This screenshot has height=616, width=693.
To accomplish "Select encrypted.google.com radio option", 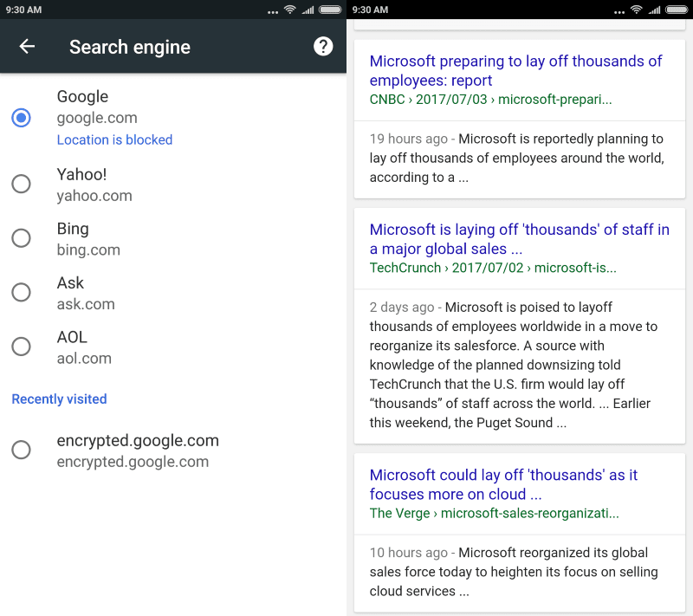I will coord(21,450).
